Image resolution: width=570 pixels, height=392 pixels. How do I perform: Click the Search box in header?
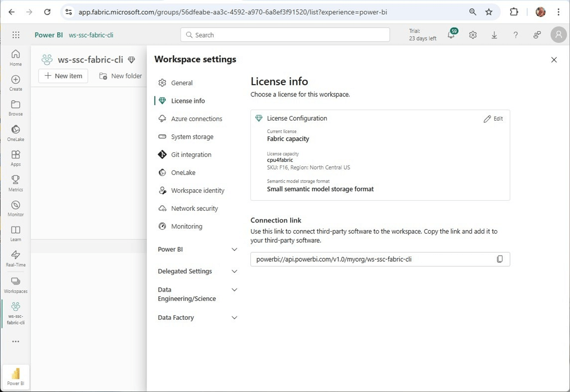[285, 35]
